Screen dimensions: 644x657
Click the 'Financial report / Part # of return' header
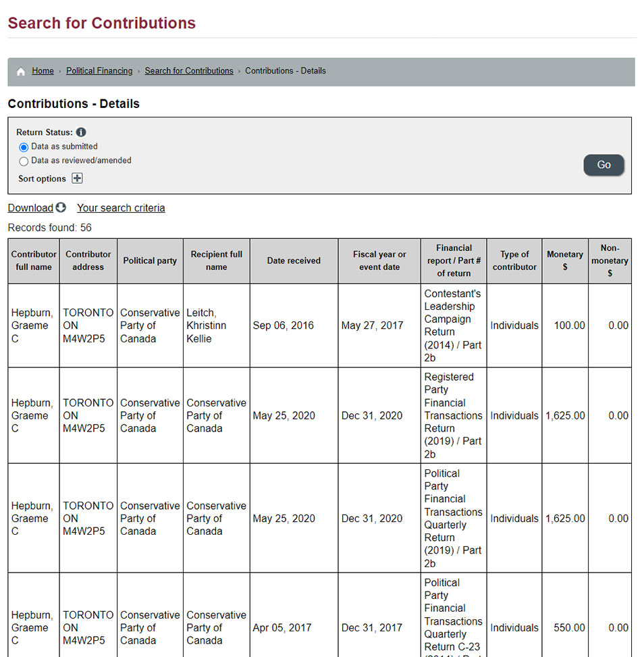pyautogui.click(x=454, y=261)
